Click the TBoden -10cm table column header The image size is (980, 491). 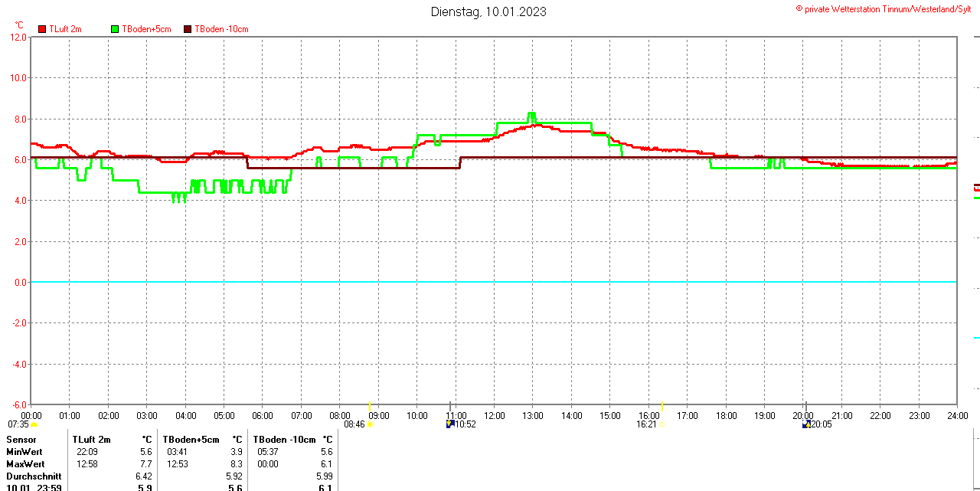coord(284,440)
